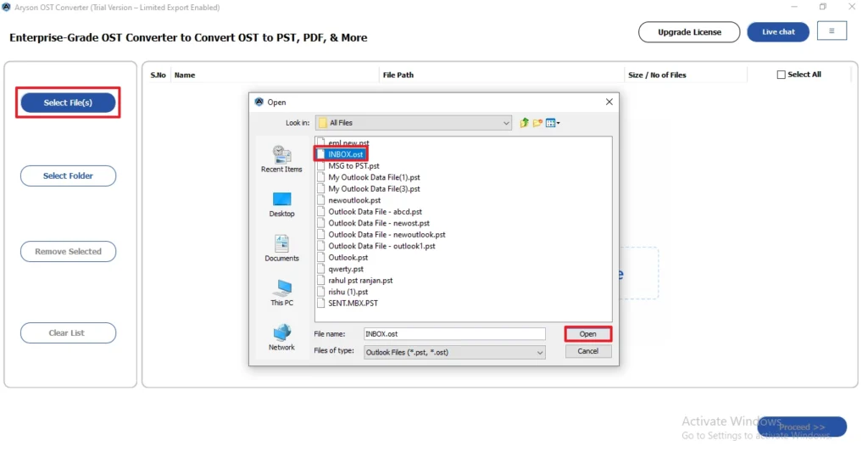The width and height of the screenshot is (868, 463).
Task: Click the Select Folder button
Action: pyautogui.click(x=68, y=176)
